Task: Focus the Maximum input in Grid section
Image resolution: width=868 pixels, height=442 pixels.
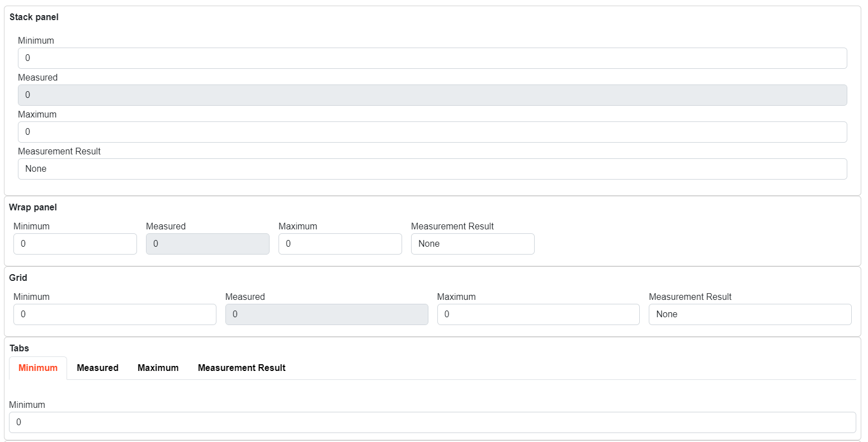Action: (x=538, y=314)
